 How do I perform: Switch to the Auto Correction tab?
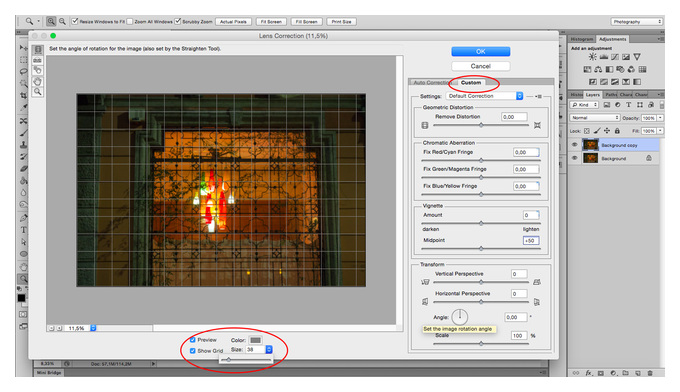click(432, 82)
